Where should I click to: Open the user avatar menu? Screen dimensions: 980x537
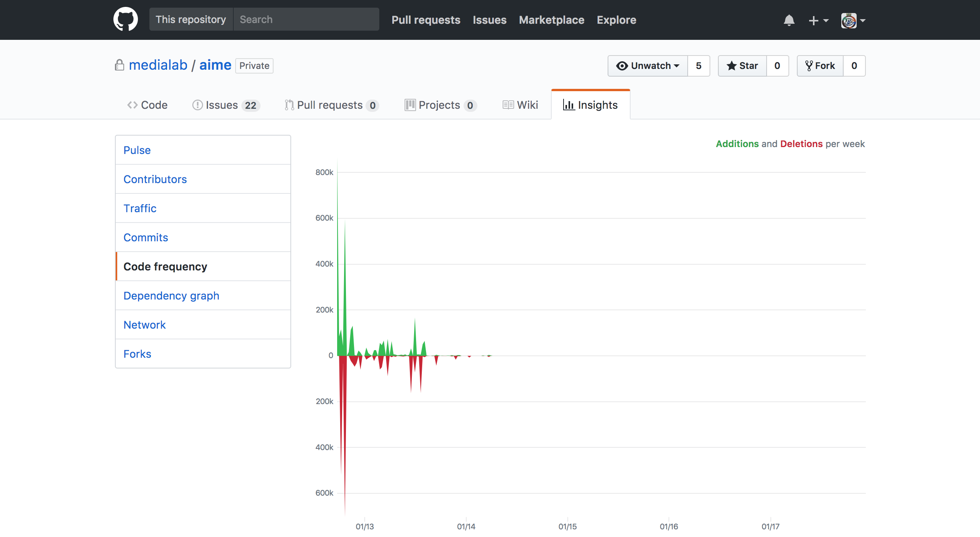tap(853, 20)
